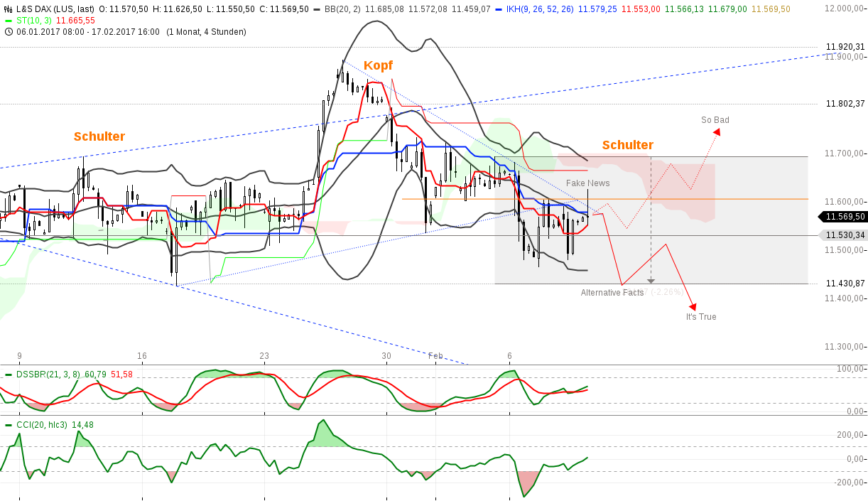This screenshot has height=501, width=868.
Task: Click the green ST indicator line marker
Action: [7, 22]
